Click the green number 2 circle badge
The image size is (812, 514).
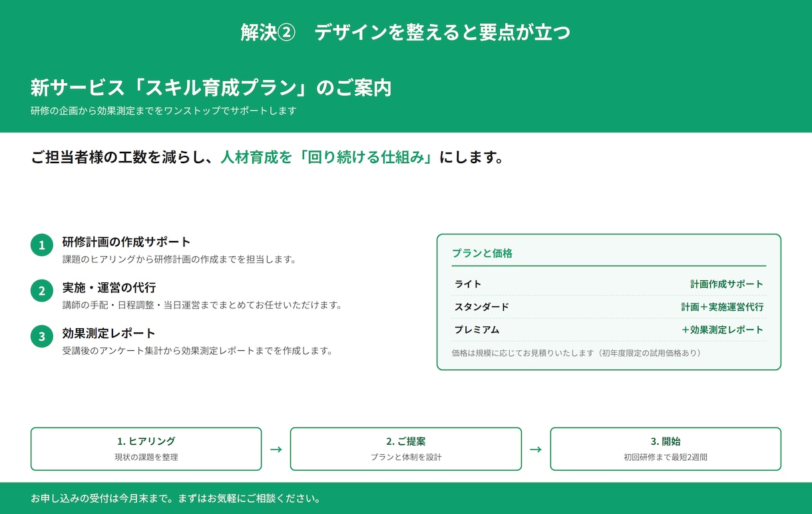41,291
